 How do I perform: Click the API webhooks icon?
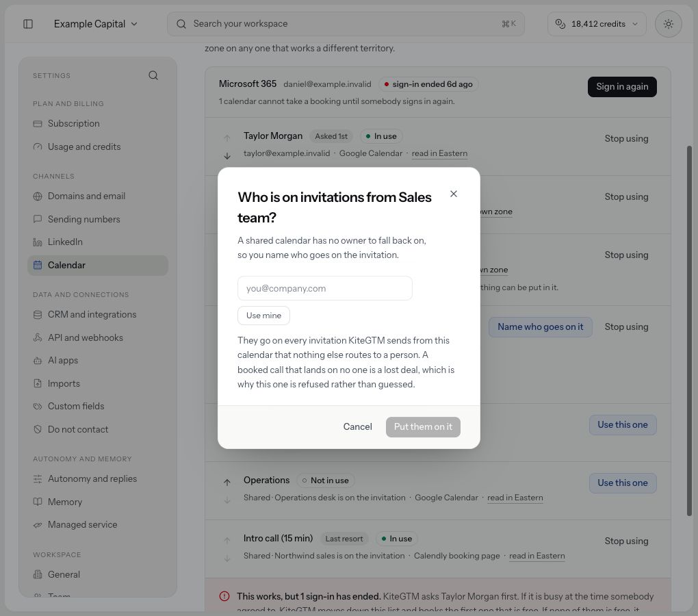point(38,338)
